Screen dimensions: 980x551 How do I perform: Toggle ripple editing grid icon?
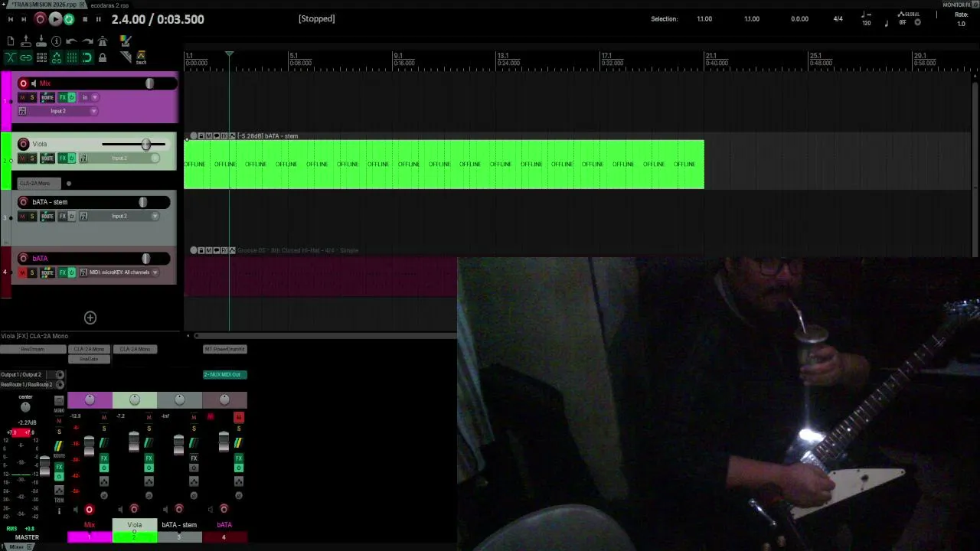(41, 57)
